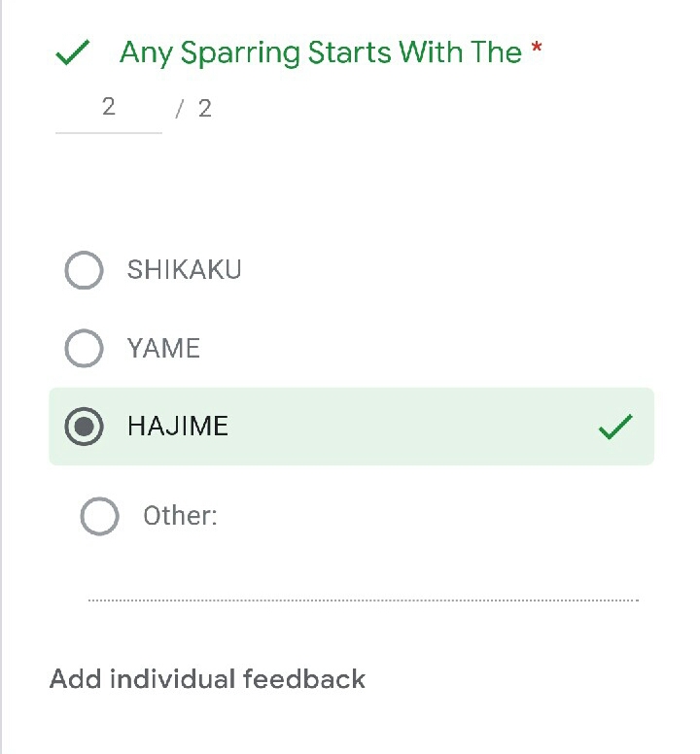Click the "Any Sparring Starts With The" title
The width and height of the screenshot is (700, 754).
pos(321,52)
